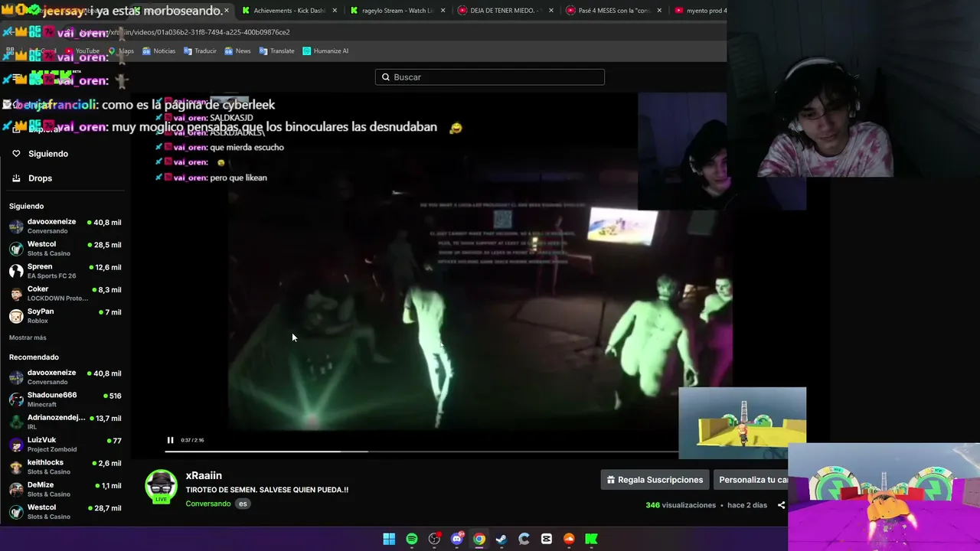Image resolution: width=980 pixels, height=551 pixels.
Task: Close the Achievements - Kick Dashboard tab
Action: [x=335, y=11]
